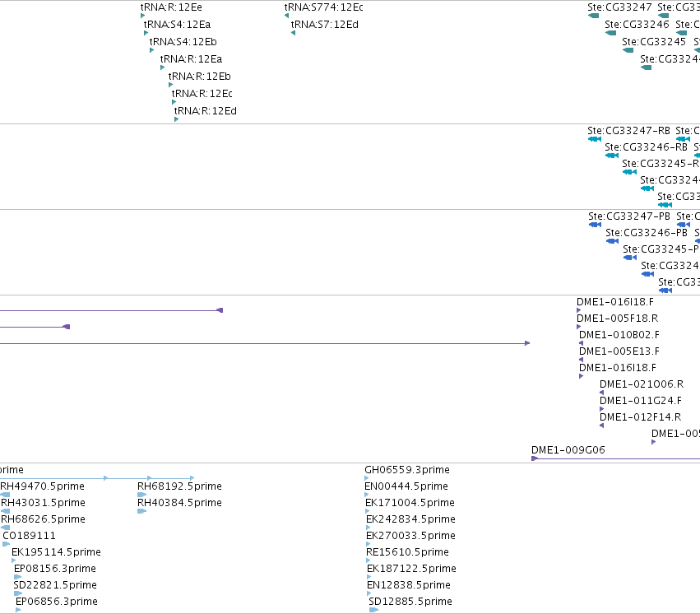Select the Ste:CG33247-RB transcript label

(x=628, y=131)
